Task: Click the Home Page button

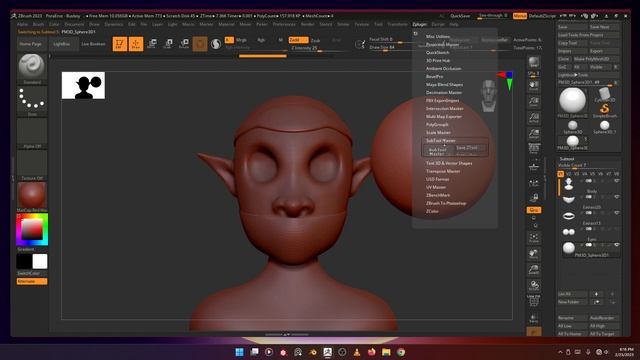Action: point(31,44)
